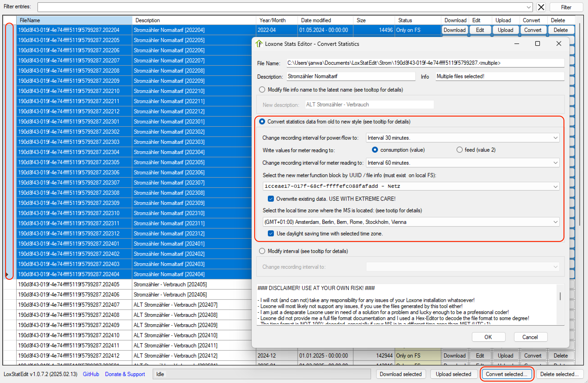Select 'Modify file info name' radio option
The image size is (588, 383).
262,90
